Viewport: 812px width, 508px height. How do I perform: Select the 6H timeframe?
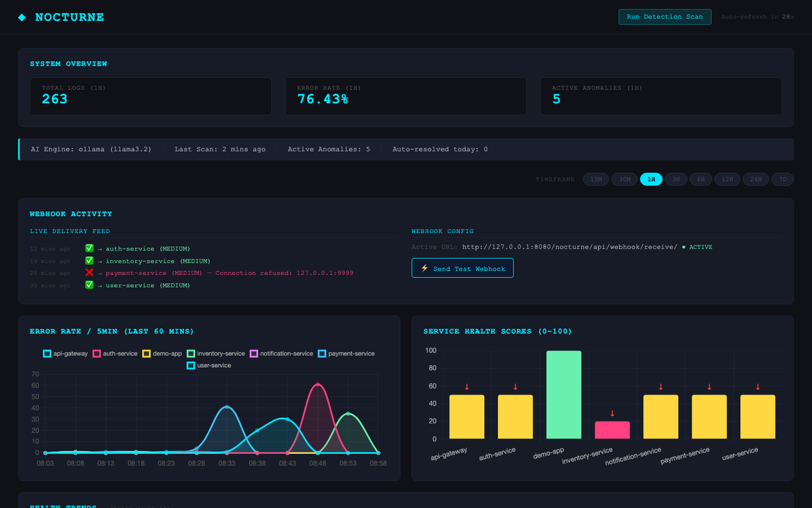point(701,179)
